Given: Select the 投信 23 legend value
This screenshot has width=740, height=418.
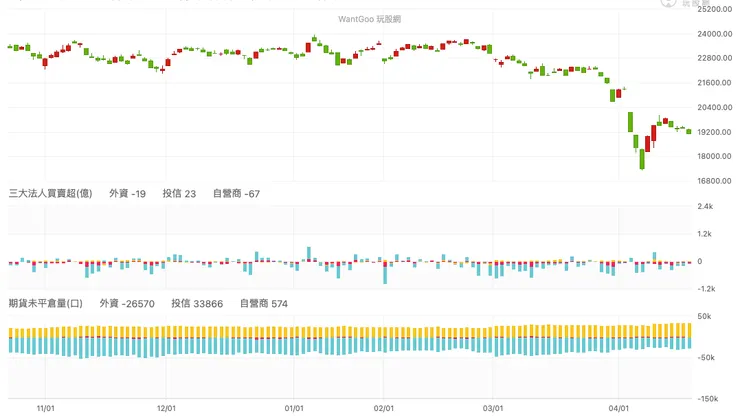Looking at the screenshot, I should click(179, 193).
